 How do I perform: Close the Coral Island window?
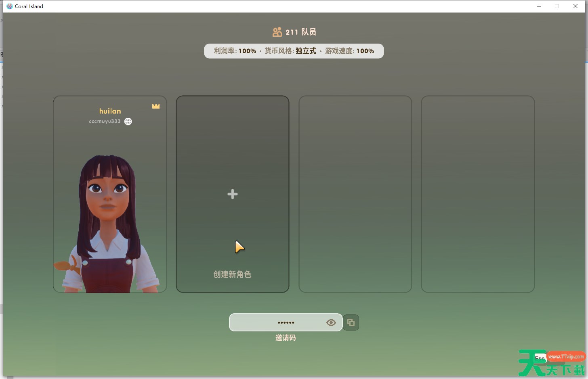[x=575, y=6]
